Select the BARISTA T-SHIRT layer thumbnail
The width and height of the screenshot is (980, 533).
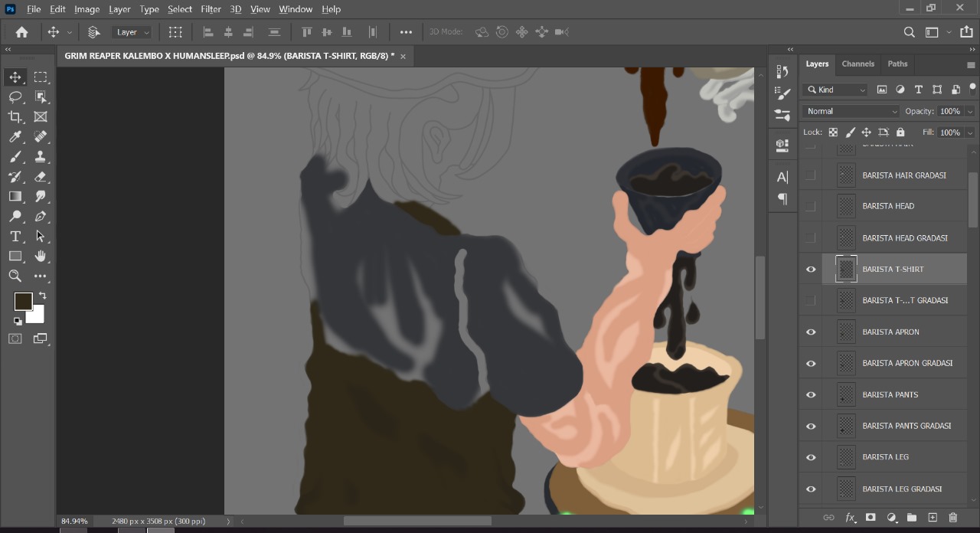coord(846,270)
